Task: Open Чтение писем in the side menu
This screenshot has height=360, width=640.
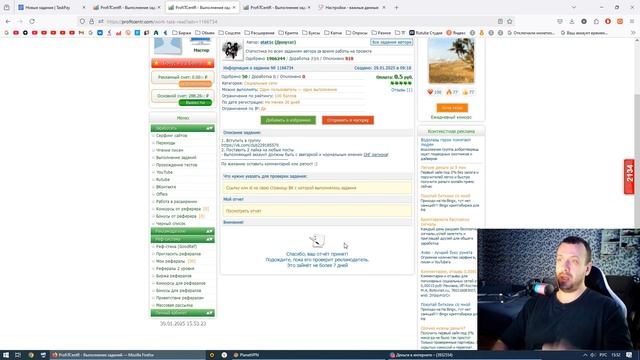Action: click(x=169, y=150)
